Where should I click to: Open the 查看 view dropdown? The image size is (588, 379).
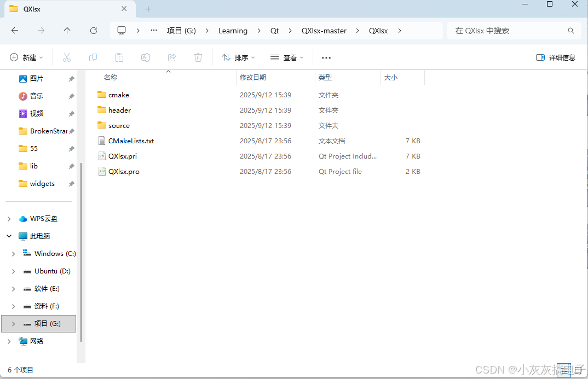tap(287, 57)
